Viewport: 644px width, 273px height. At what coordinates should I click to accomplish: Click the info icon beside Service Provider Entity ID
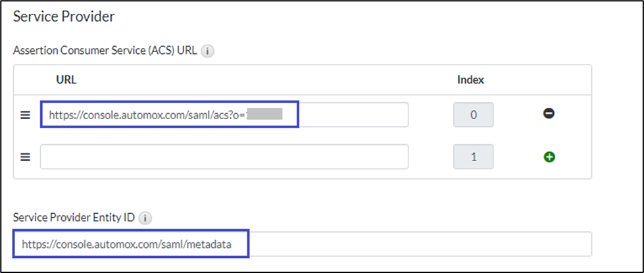pyautogui.click(x=146, y=218)
